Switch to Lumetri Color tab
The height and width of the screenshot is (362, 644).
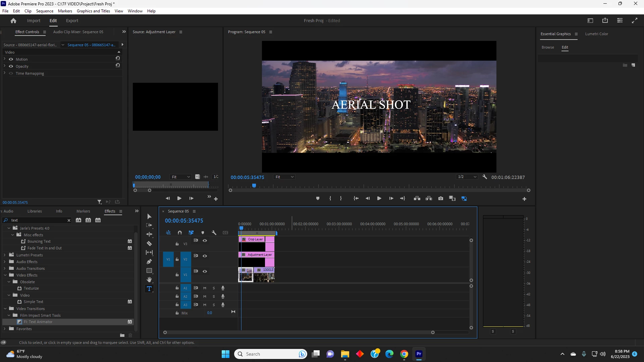(596, 34)
